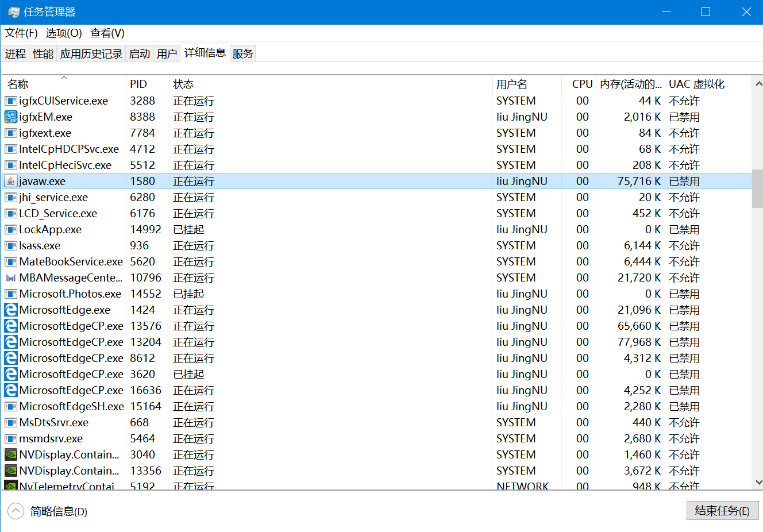Click the 75,716 K memory value
This screenshot has height=532, width=763.
[x=639, y=182]
